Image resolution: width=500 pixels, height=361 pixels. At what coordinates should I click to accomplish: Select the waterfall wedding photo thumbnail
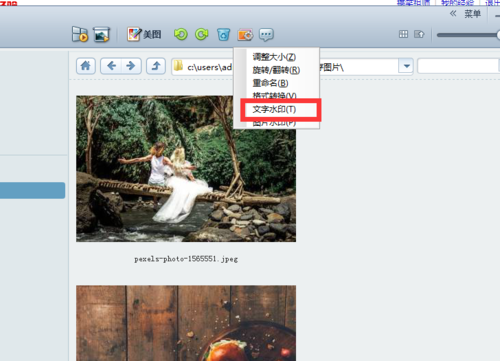pos(186,169)
